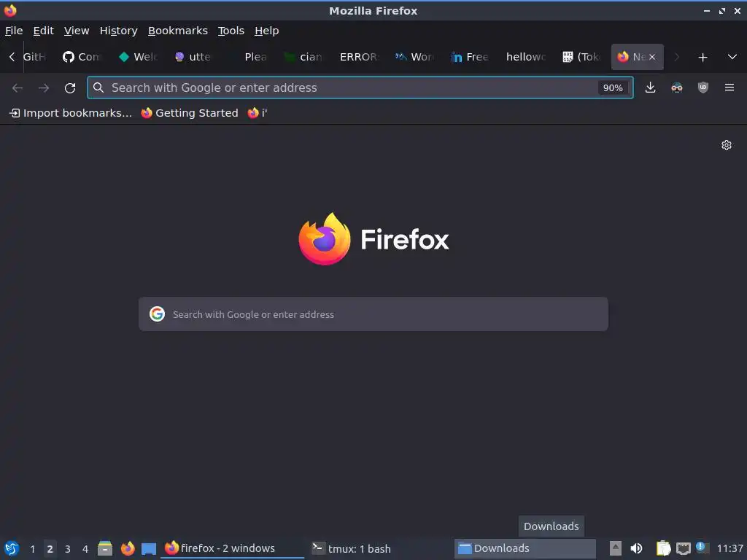Screen dimensions: 747x560
Task: Switch to the 'ERROR' tab
Action: coord(360,57)
